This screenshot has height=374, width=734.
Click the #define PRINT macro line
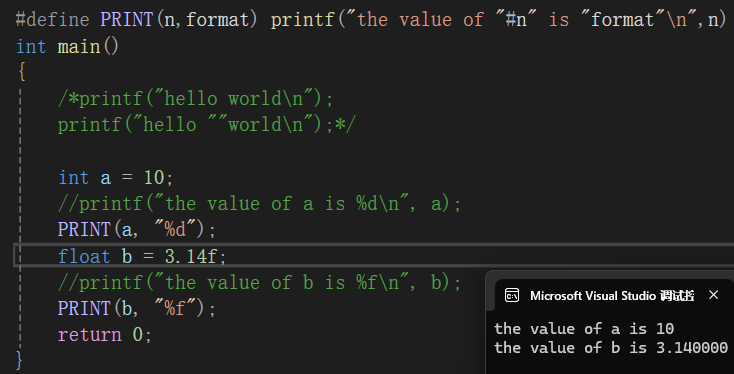point(371,20)
